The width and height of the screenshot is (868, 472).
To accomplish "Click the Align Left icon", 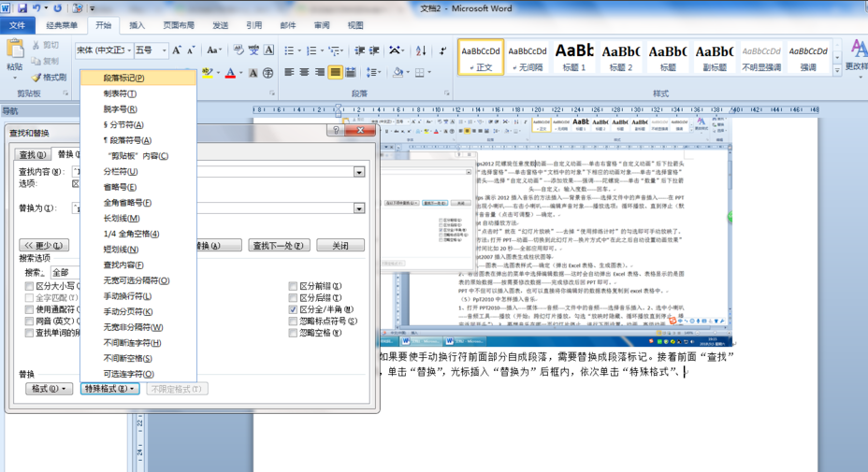I will pyautogui.click(x=289, y=73).
